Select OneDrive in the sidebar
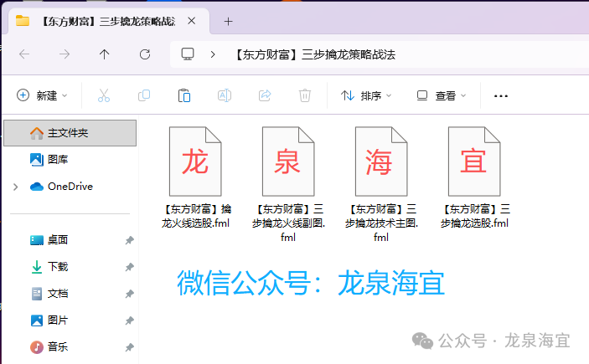 (70, 187)
